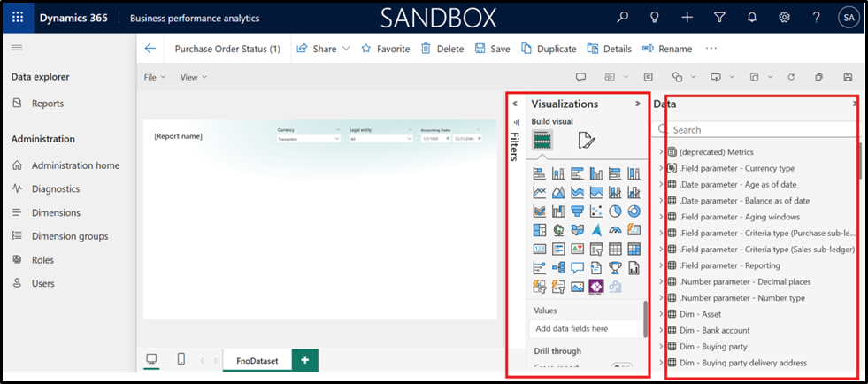Click Favorite button
This screenshot has width=868, height=384.
pos(385,49)
